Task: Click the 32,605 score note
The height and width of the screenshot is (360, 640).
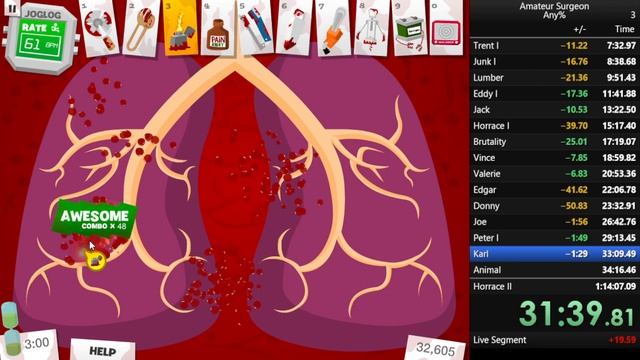Action: tap(436, 348)
